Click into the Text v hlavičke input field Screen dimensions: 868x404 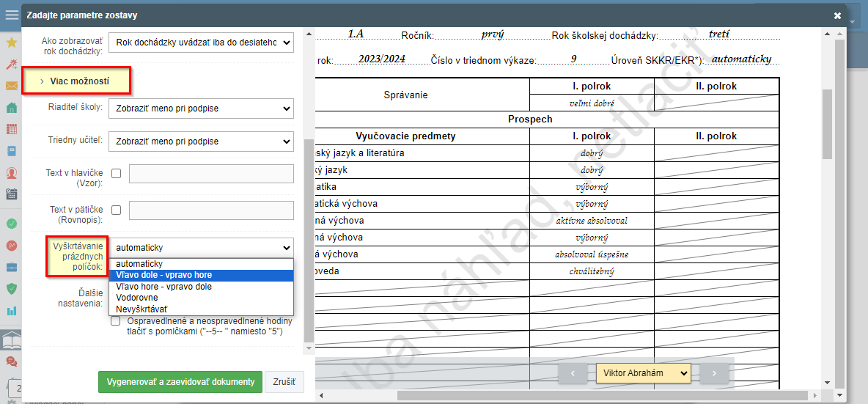pyautogui.click(x=211, y=173)
